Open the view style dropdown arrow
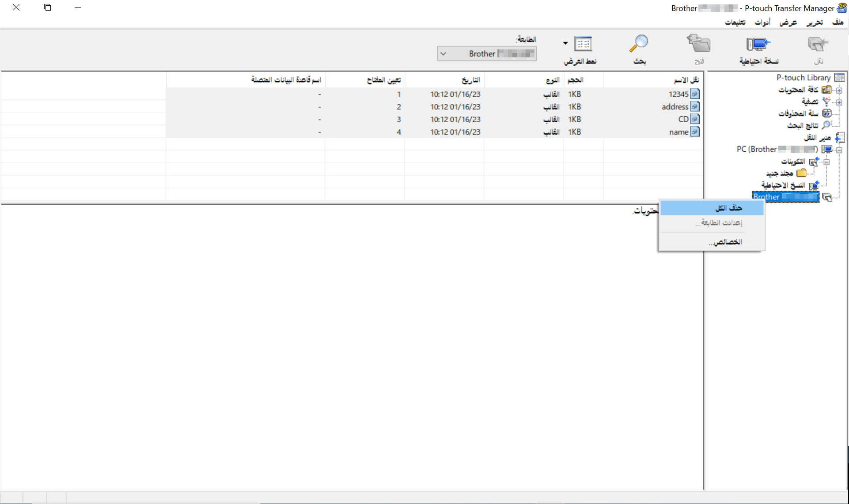This screenshot has width=849, height=504. (x=565, y=43)
